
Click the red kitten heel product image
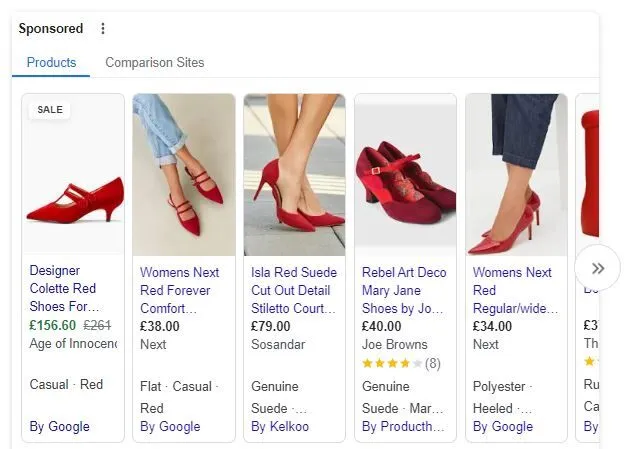tap(73, 175)
